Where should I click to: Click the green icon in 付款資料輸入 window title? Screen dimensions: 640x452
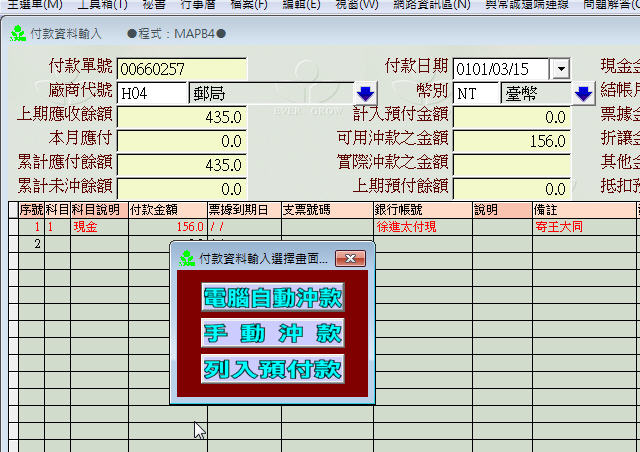tap(19, 34)
